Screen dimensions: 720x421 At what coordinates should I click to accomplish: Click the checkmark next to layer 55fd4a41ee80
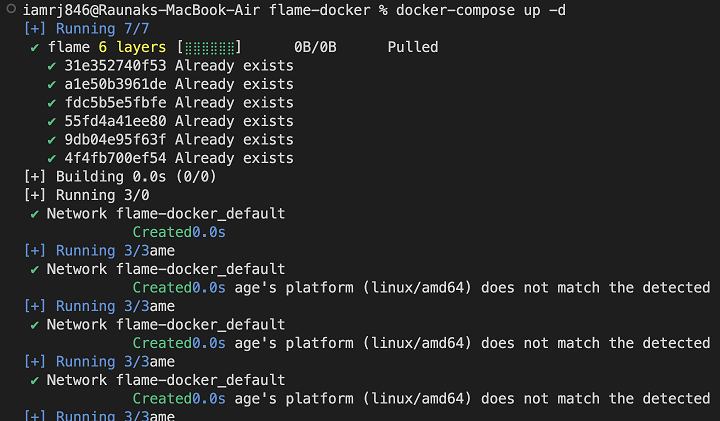pos(52,121)
